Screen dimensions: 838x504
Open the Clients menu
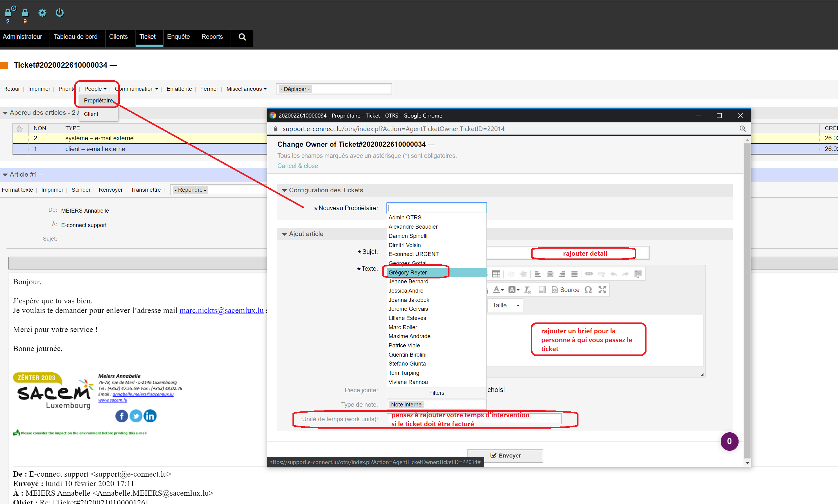click(x=118, y=37)
